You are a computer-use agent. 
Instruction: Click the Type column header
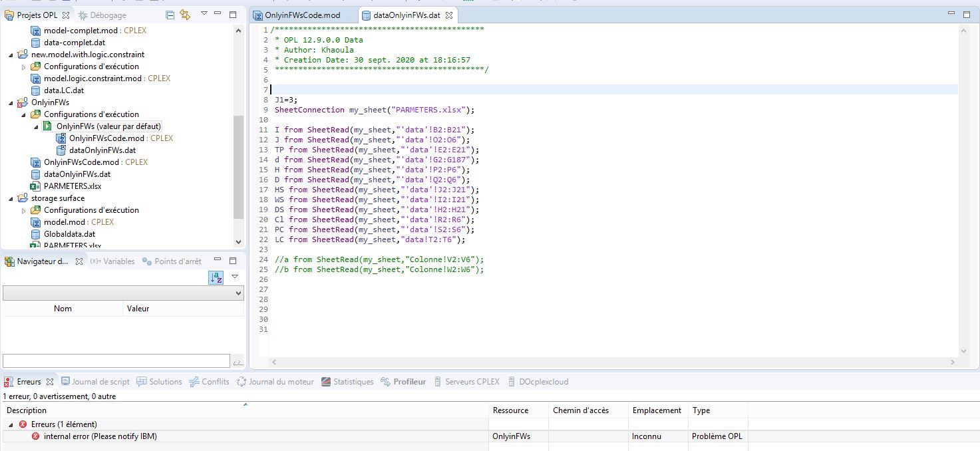pos(719,410)
